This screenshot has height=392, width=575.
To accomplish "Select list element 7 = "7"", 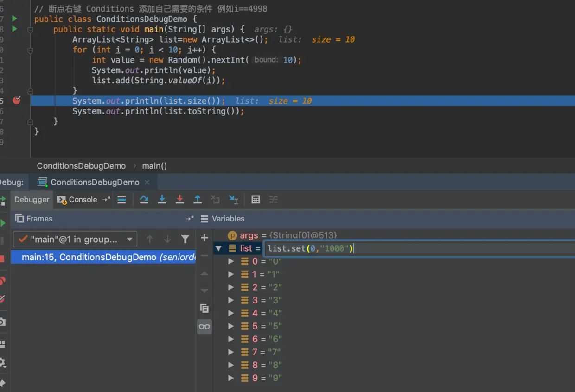I will (394, 352).
